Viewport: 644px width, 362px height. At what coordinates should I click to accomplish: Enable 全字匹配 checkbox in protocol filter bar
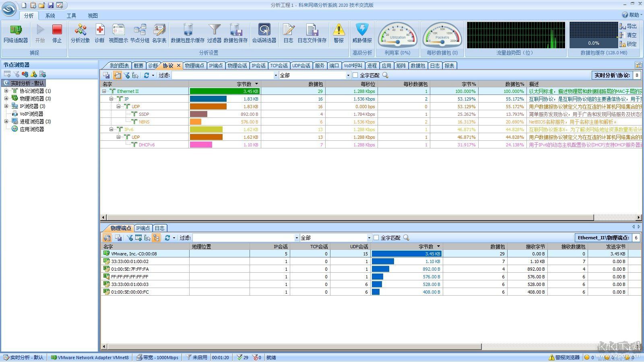[x=355, y=75]
